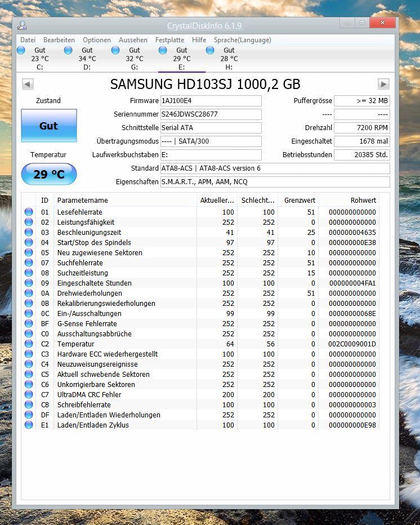Image resolution: width=420 pixels, height=525 pixels.
Task: Select the Neuzuweisungsereignisse row
Action: tap(200, 364)
